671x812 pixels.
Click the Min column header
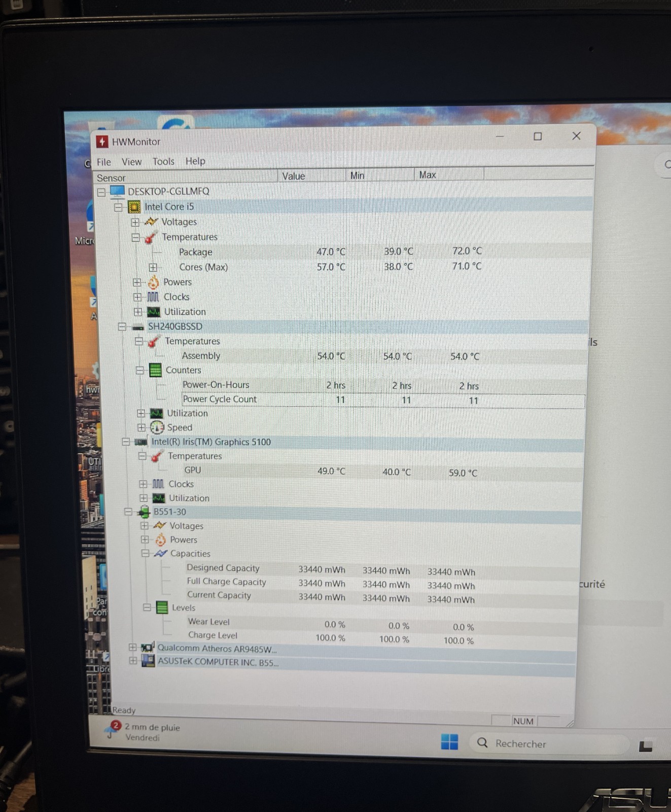coord(380,176)
